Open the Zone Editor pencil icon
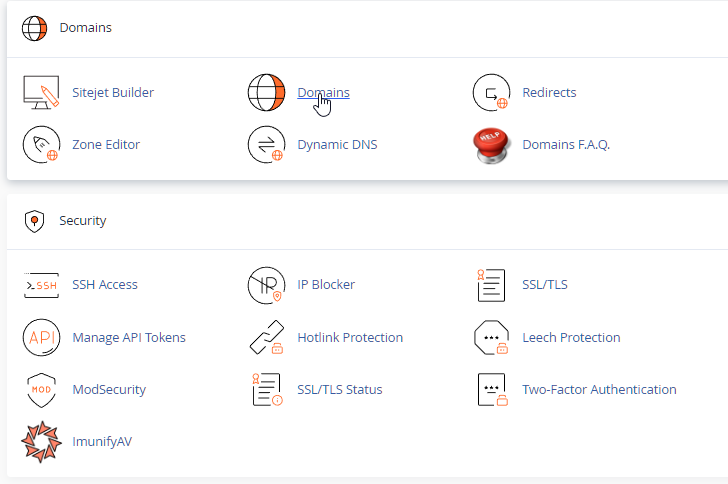The width and height of the screenshot is (728, 484). pyautogui.click(x=41, y=144)
